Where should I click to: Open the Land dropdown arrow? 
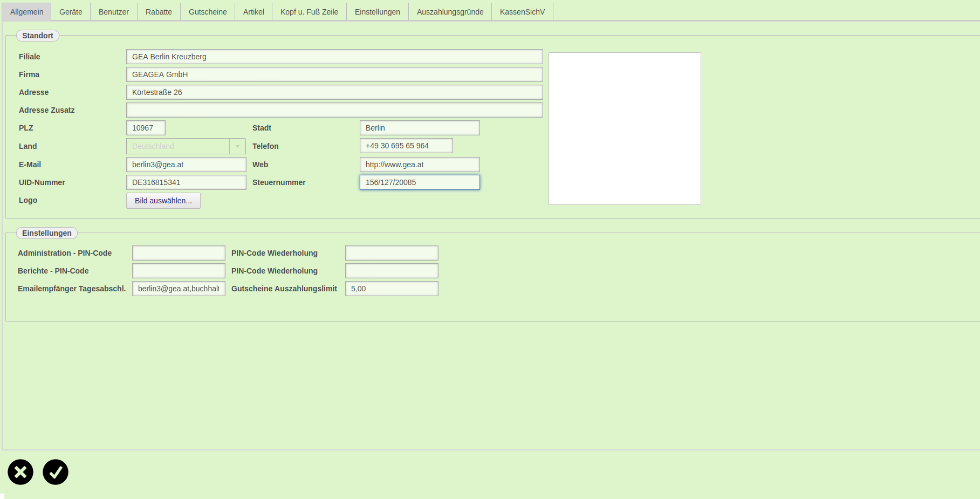(x=237, y=146)
